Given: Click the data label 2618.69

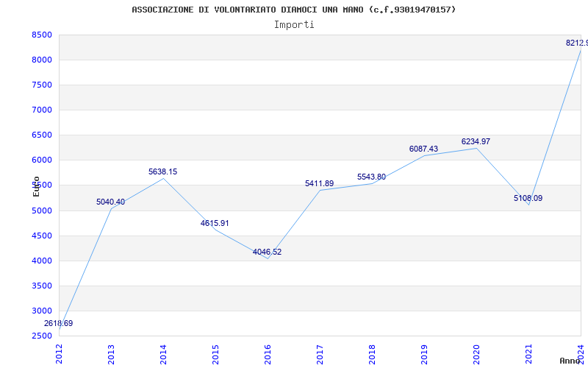Looking at the screenshot, I should click(59, 323).
